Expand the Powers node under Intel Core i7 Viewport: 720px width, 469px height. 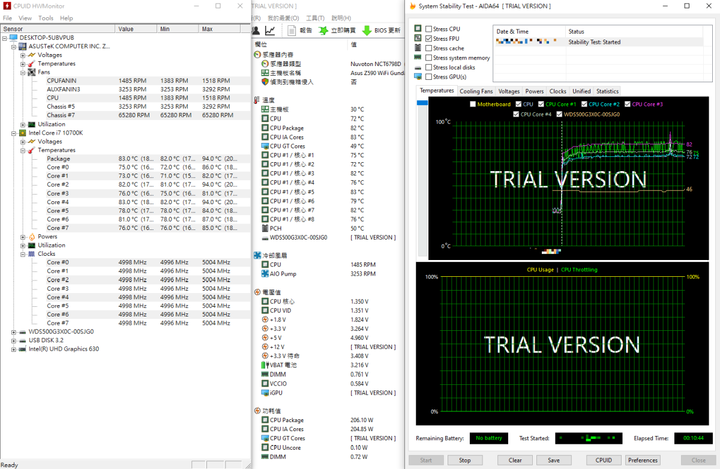[23, 237]
